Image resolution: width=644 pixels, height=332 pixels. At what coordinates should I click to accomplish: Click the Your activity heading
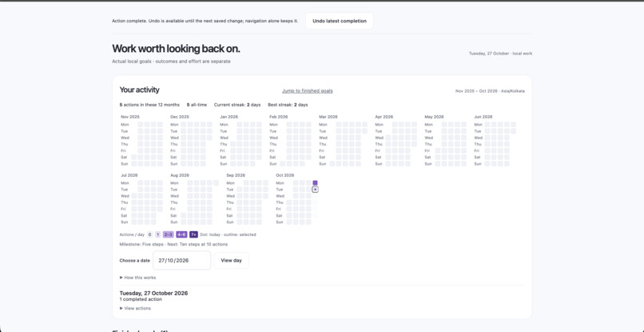[x=139, y=90]
